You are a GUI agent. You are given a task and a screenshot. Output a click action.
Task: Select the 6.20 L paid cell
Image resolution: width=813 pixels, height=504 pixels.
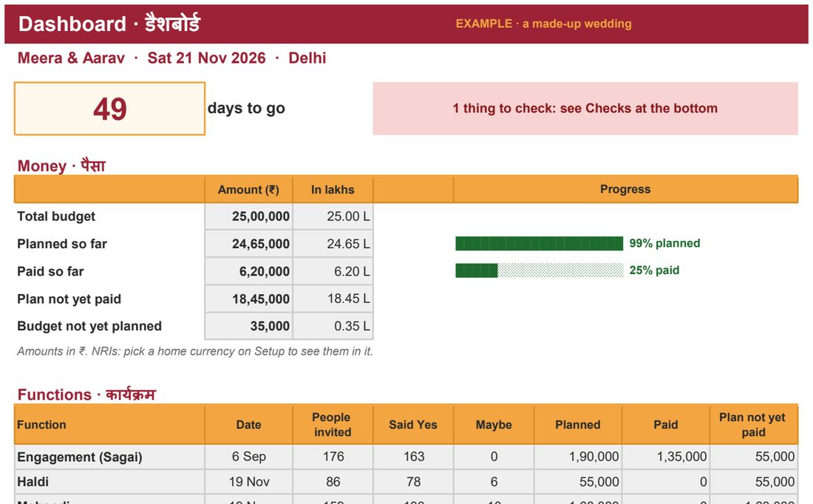point(333,271)
